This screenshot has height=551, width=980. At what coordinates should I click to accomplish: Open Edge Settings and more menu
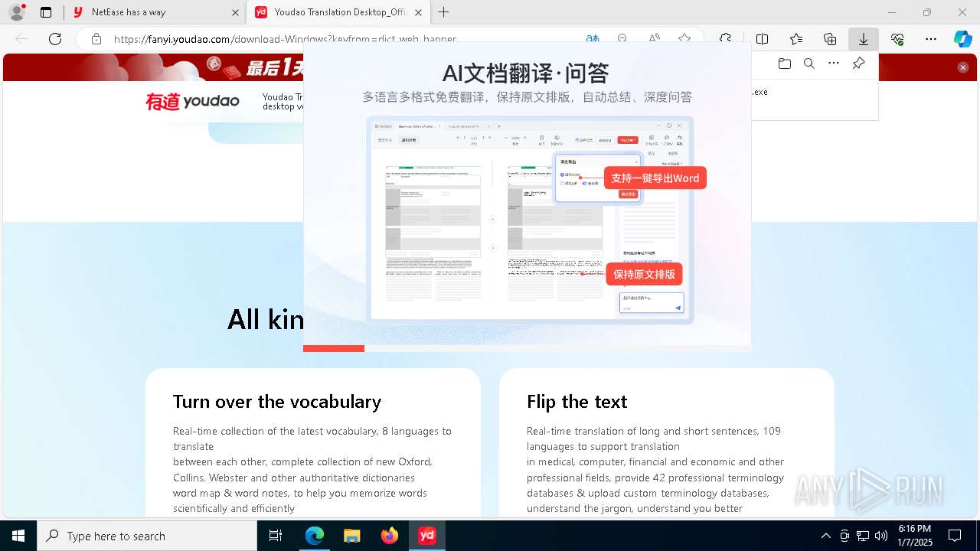tap(931, 39)
